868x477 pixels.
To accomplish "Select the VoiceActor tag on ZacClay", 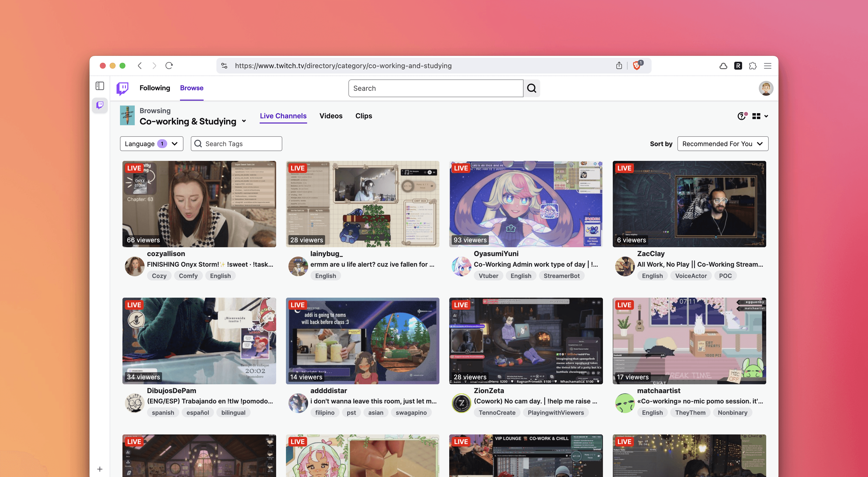I will pyautogui.click(x=691, y=276).
